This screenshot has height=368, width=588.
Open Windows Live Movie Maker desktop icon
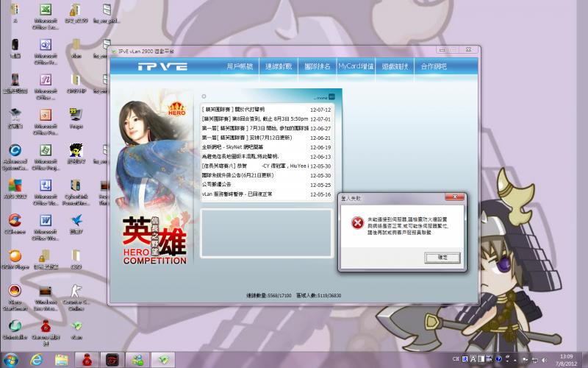tap(46, 297)
